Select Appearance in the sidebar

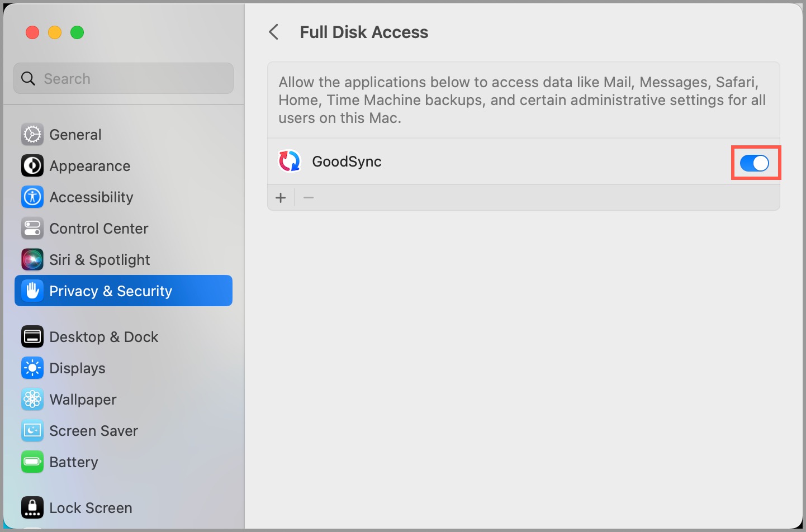tap(89, 166)
